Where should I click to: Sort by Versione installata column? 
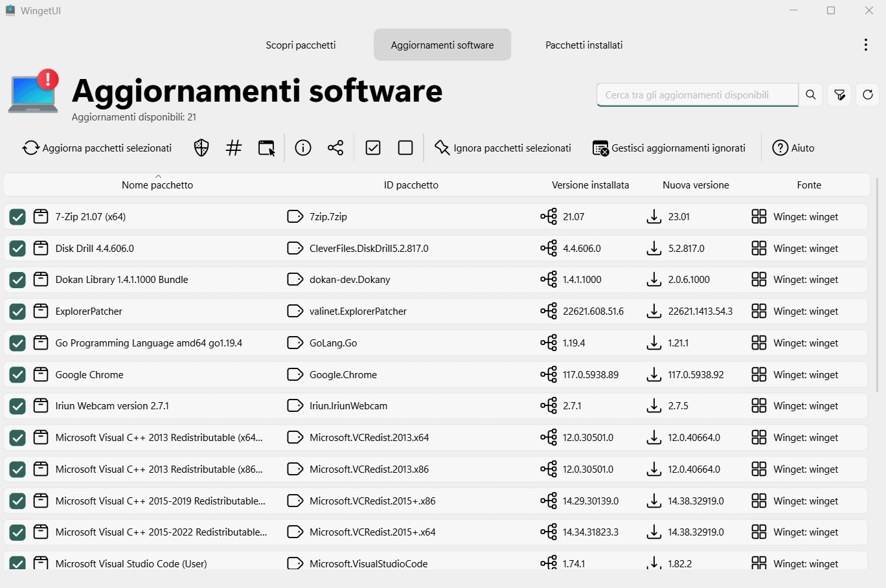pos(591,185)
